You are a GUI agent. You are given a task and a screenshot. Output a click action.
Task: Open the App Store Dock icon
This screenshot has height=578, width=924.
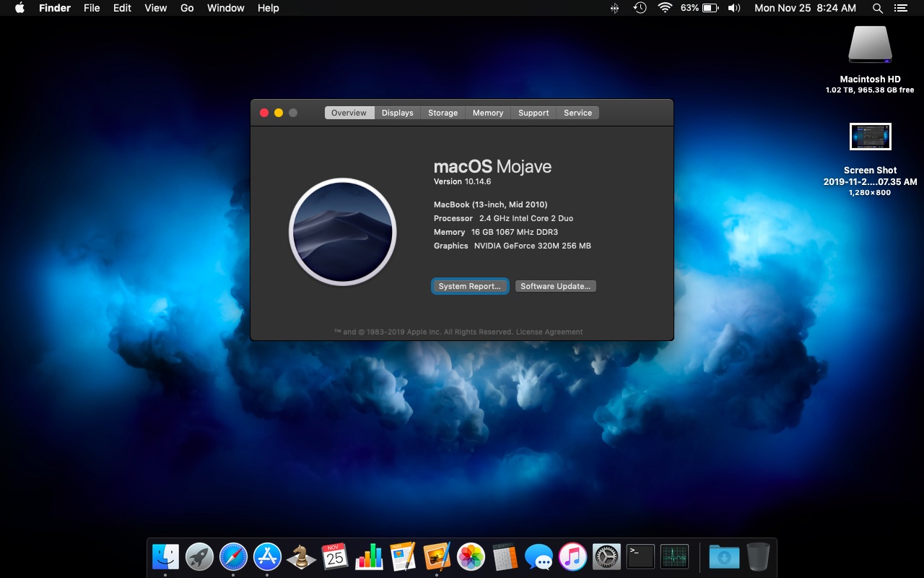267,557
